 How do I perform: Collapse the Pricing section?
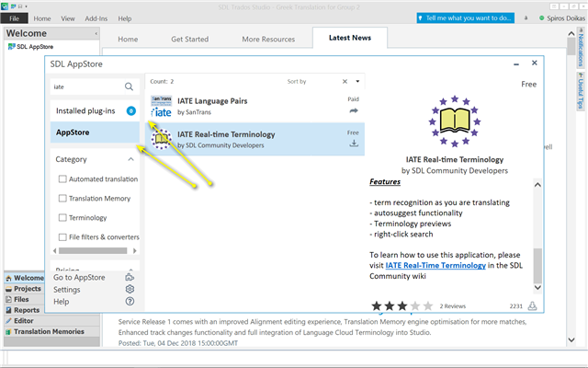pyautogui.click(x=130, y=270)
